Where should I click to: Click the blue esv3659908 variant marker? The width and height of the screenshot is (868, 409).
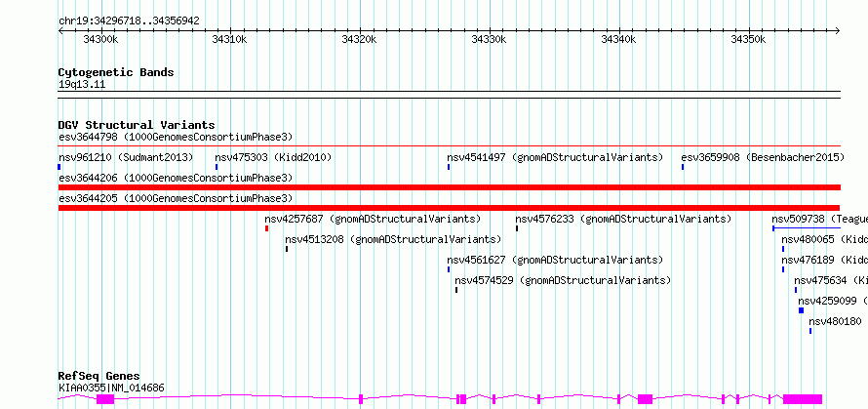pos(683,167)
